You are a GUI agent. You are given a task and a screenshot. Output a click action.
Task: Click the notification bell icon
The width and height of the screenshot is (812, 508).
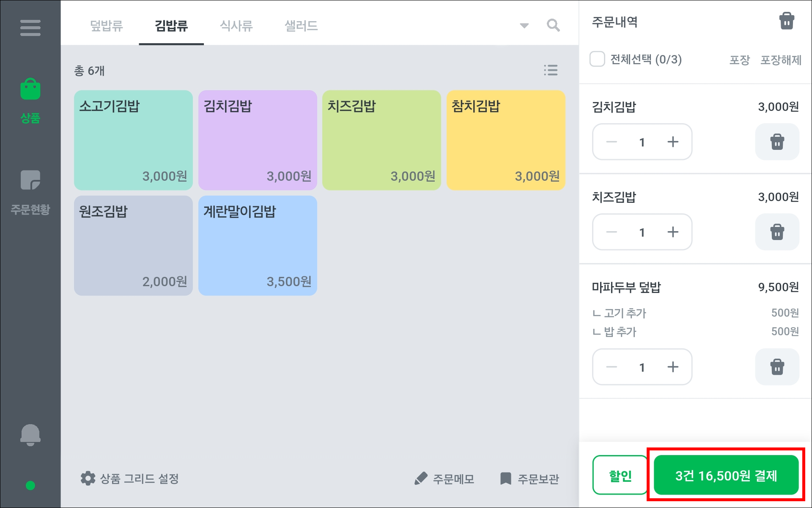(x=30, y=435)
